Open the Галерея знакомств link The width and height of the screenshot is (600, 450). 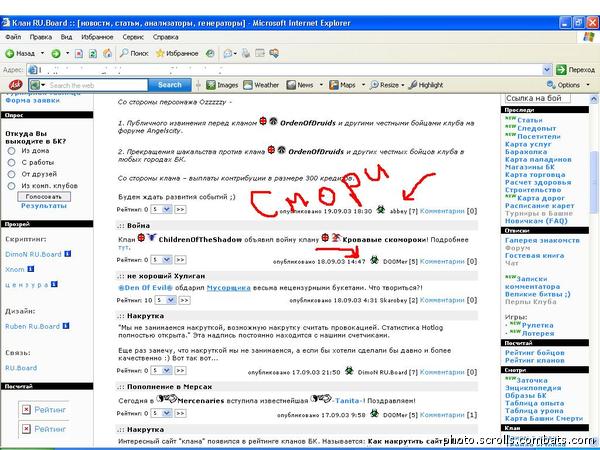(x=542, y=241)
